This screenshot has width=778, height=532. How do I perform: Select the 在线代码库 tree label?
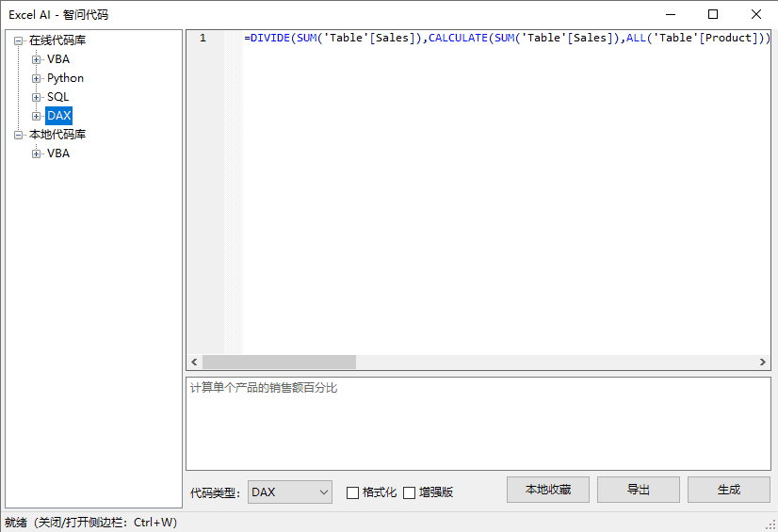pyautogui.click(x=57, y=40)
